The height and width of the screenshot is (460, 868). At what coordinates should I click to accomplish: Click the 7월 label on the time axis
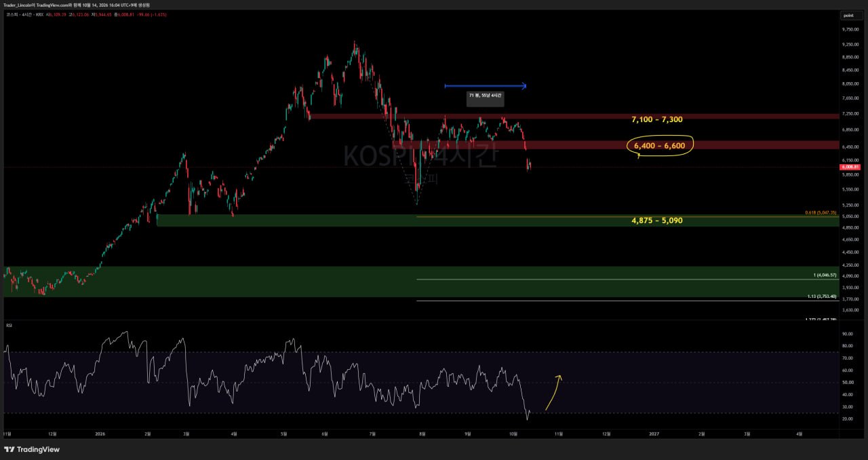point(372,433)
